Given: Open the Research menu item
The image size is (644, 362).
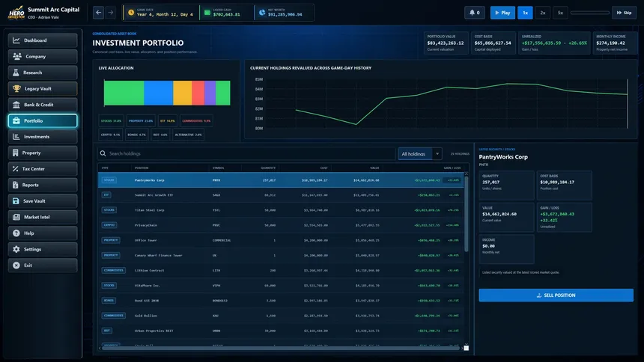Looking at the screenshot, I should 43,73.
